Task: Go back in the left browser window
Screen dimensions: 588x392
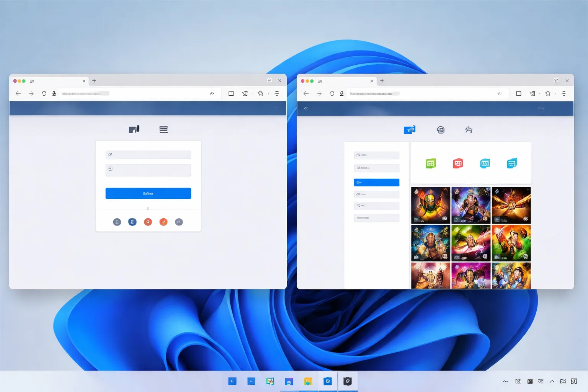Action: (18, 93)
